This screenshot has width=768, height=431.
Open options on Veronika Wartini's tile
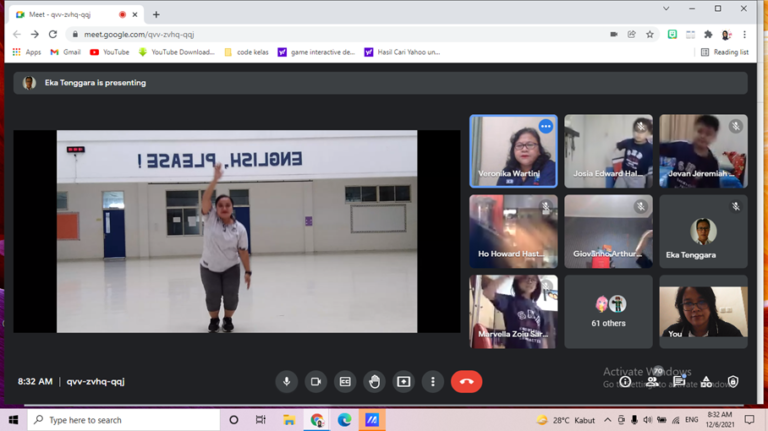tap(545, 127)
